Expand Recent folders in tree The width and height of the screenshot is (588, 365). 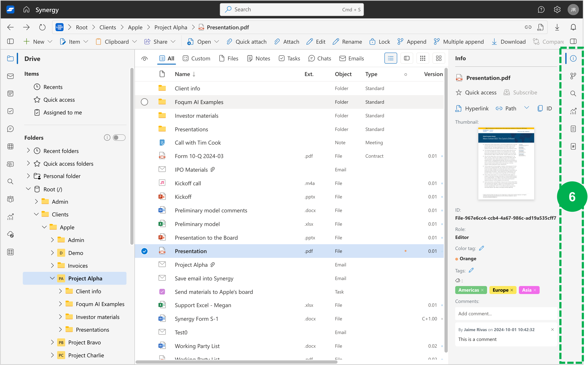pos(28,151)
